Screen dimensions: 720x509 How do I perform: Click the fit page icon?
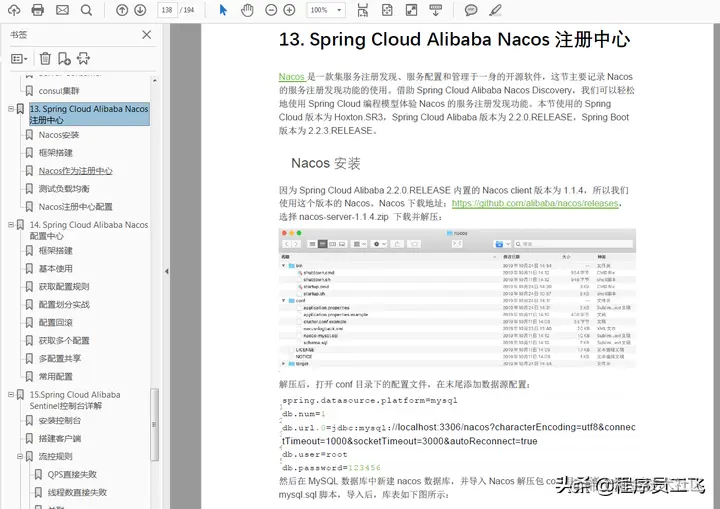coord(387,10)
